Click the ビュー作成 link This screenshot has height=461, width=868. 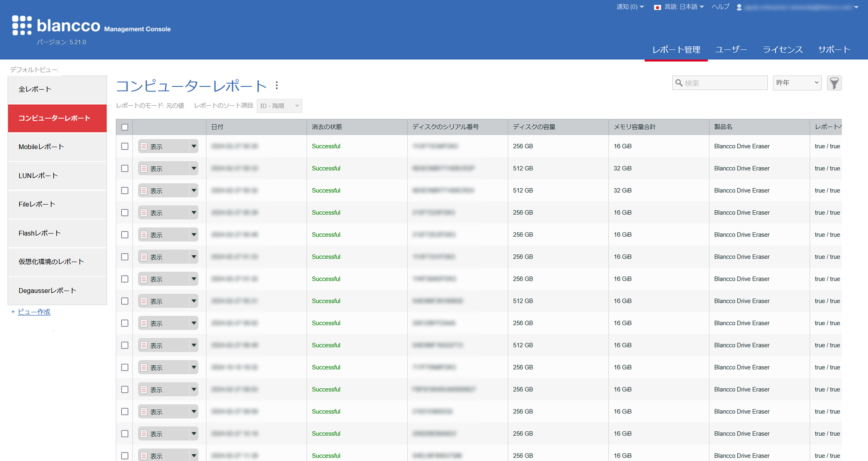[x=34, y=312]
